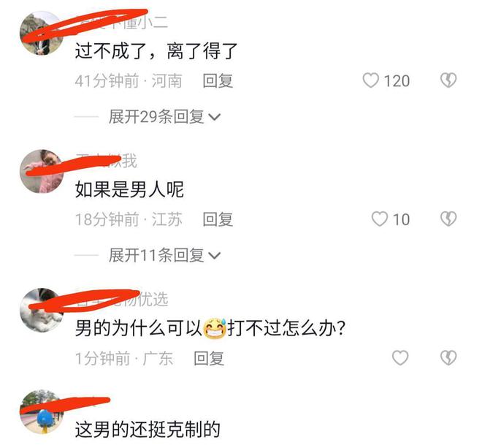Like the comment with 120 likes
Image resolution: width=482 pixels, height=448 pixels.
(x=371, y=80)
